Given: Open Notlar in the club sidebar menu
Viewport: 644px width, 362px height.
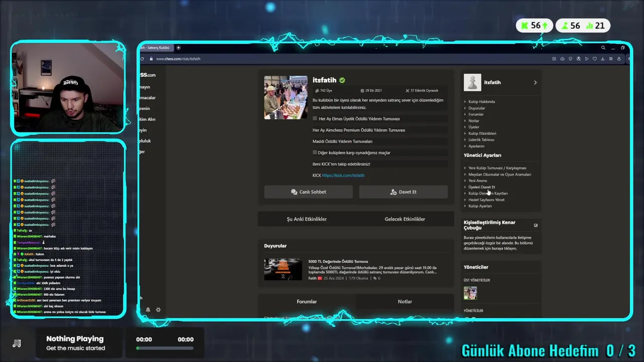Looking at the screenshot, I should [x=474, y=121].
